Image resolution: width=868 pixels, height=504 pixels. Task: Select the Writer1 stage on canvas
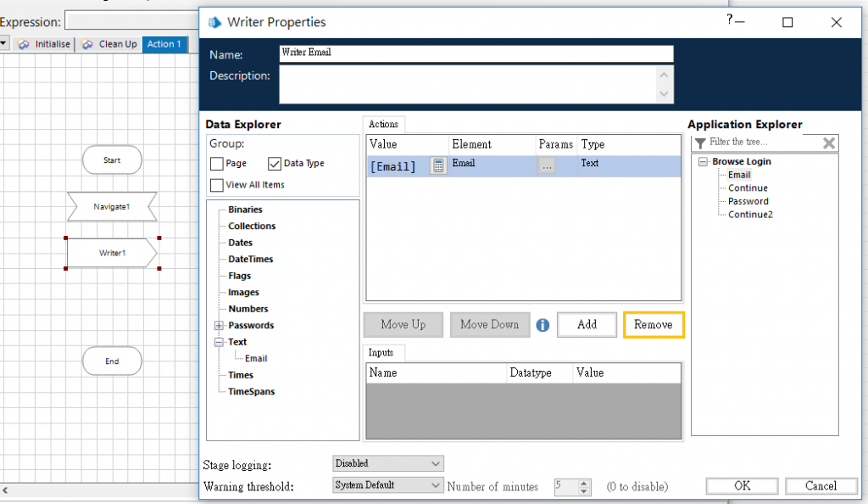coord(112,253)
